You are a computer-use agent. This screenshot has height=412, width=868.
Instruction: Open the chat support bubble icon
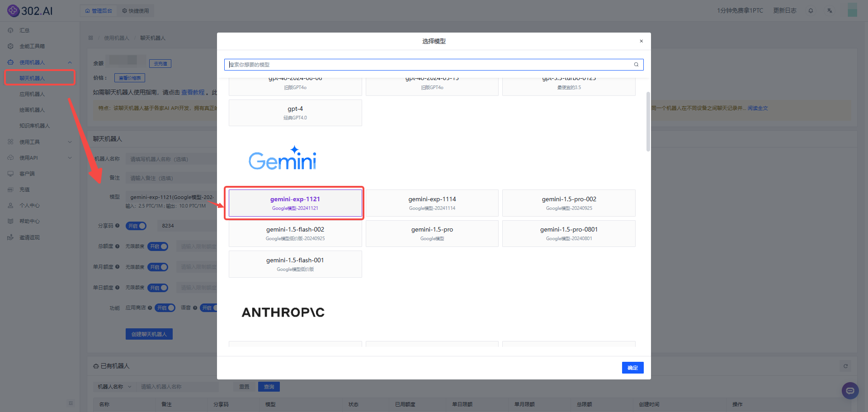tap(850, 391)
